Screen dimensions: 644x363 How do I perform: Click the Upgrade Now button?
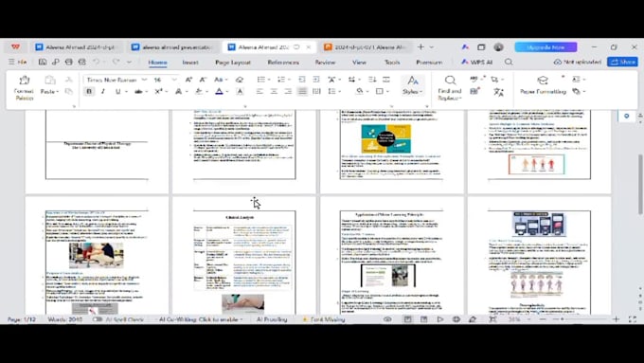tap(546, 47)
